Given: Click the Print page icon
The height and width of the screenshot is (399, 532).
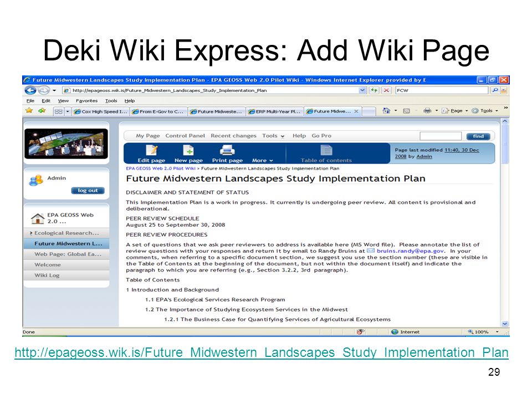Looking at the screenshot, I should [x=227, y=150].
